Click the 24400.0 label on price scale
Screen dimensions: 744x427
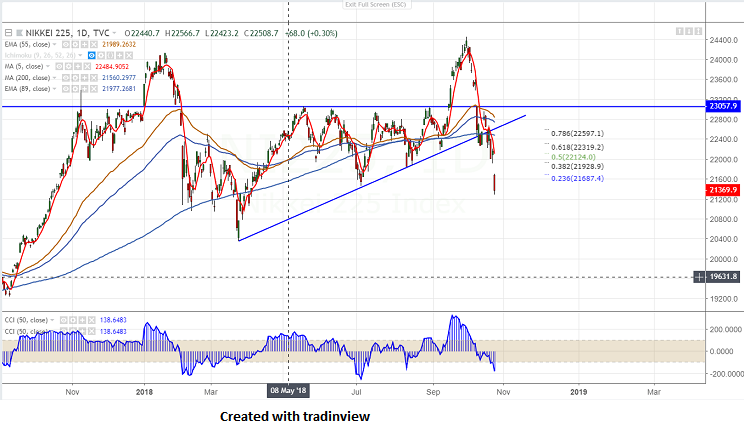724,40
